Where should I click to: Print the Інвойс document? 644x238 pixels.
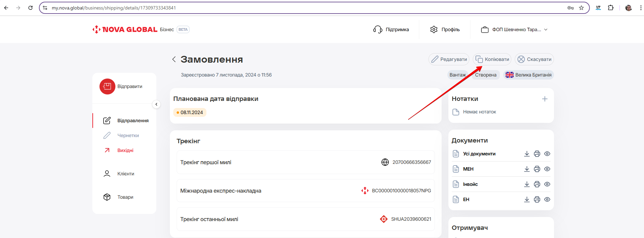537,184
